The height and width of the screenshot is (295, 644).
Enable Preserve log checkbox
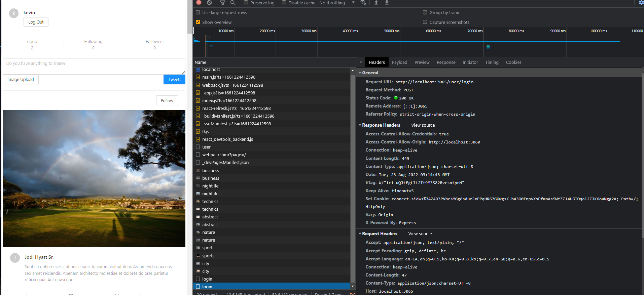click(246, 3)
